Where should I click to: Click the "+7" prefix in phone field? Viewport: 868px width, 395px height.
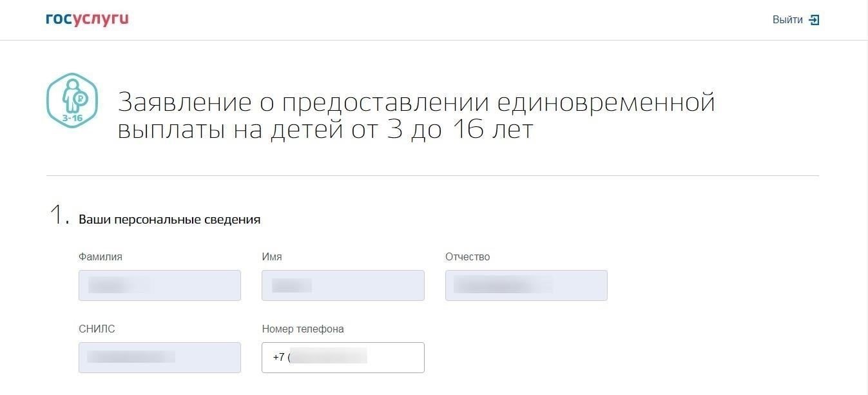coord(278,358)
